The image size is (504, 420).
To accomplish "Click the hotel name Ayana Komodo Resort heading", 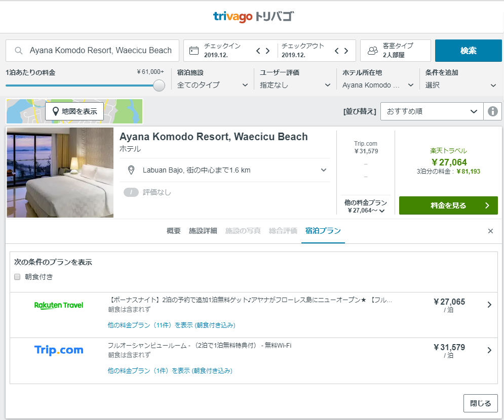I will coord(213,137).
